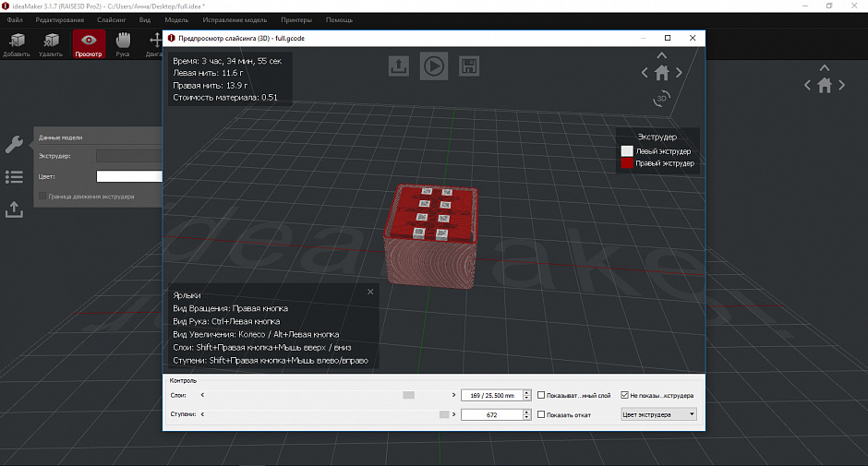Viewport: 868px width, 466px height.
Task: Open the Помощь menu
Action: point(339,20)
